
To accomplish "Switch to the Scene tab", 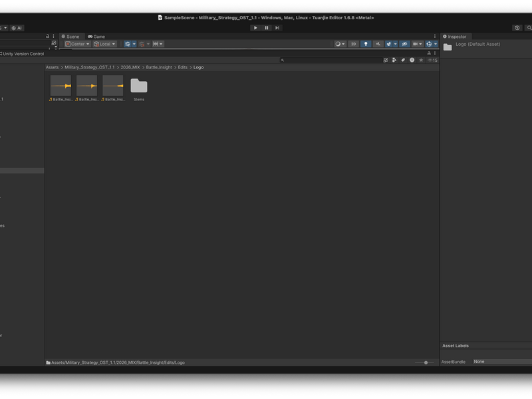I will [x=70, y=37].
